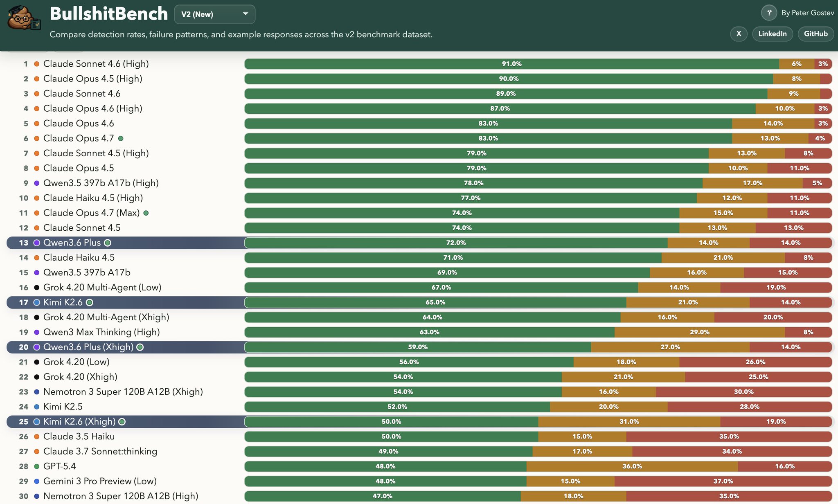Click red 34.0% segment of Claude 3.7 Sonnet:thinking
The width and height of the screenshot is (838, 504).
(732, 451)
